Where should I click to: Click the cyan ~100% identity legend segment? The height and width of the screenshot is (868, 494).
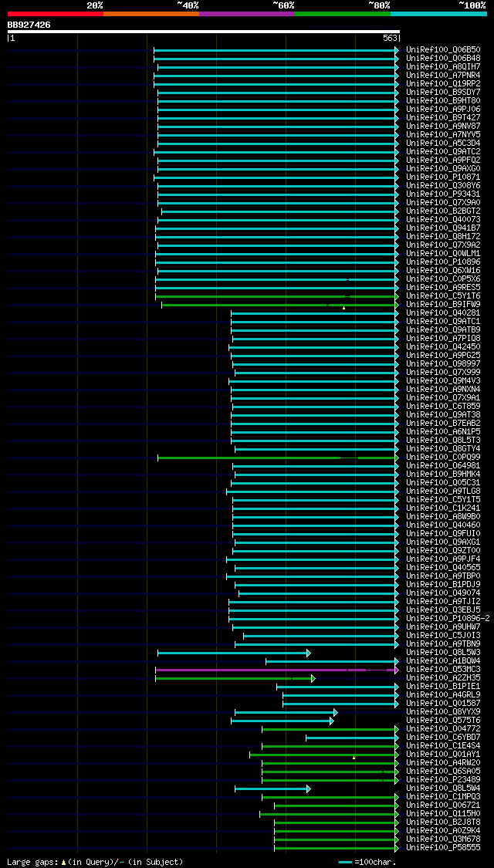438,13
